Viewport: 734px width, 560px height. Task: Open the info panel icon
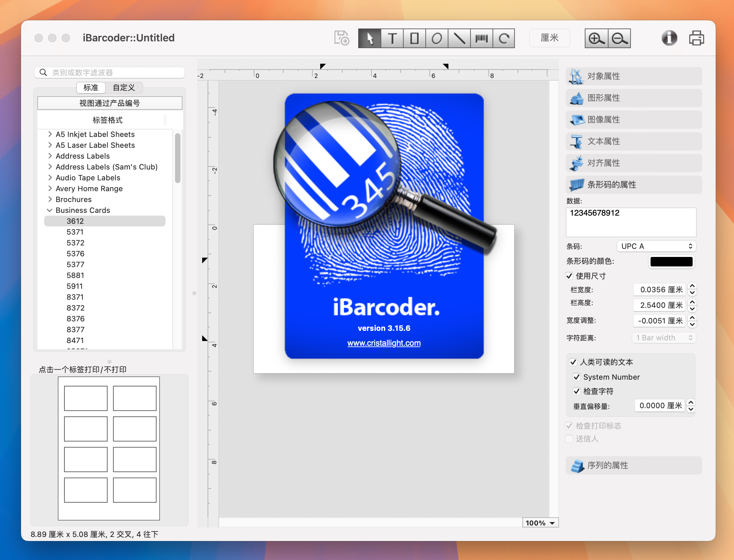tap(669, 38)
